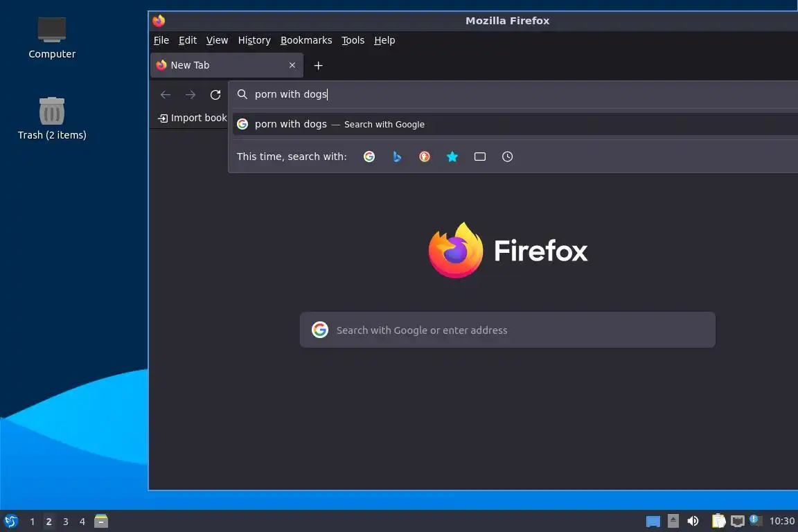Open the LXQt application menu bird icon
This screenshot has height=532, width=798.
[11, 522]
